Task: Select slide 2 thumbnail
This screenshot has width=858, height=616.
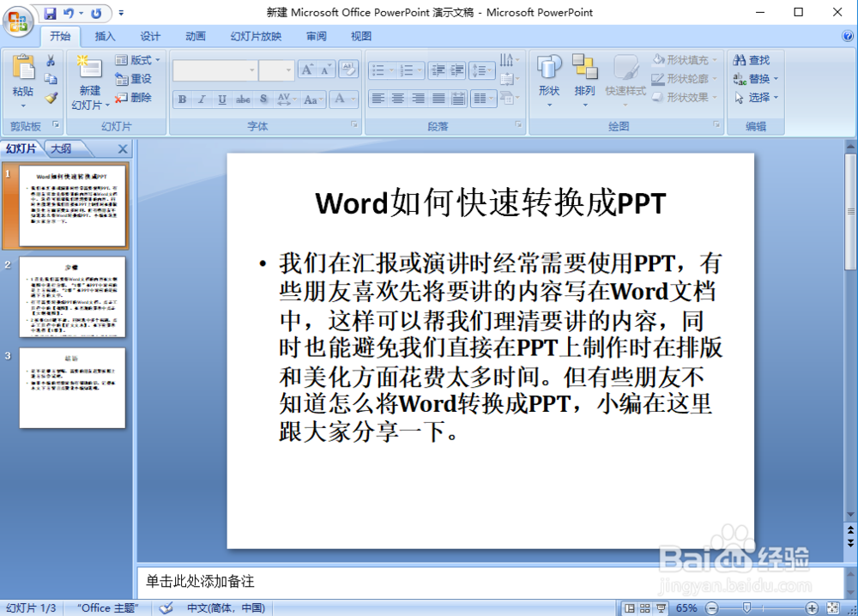Action: [x=72, y=297]
